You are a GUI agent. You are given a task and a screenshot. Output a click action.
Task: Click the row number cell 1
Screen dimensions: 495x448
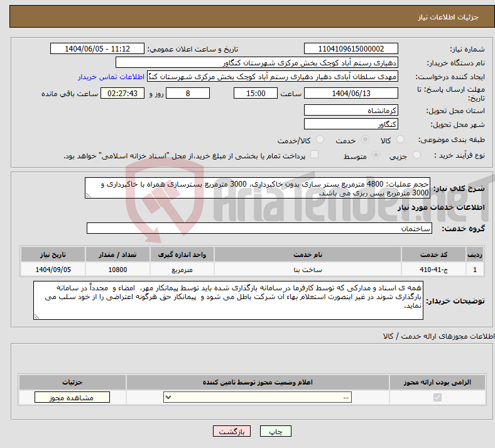click(475, 270)
